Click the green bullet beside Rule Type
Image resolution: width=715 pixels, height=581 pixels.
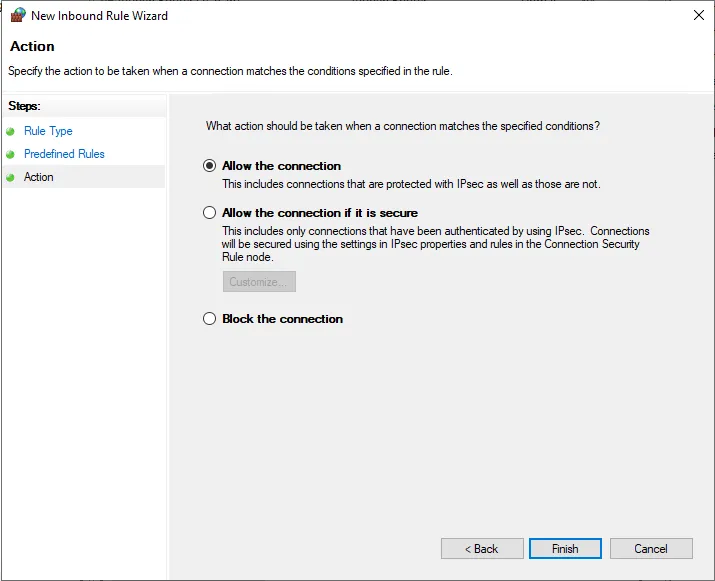tap(11, 131)
